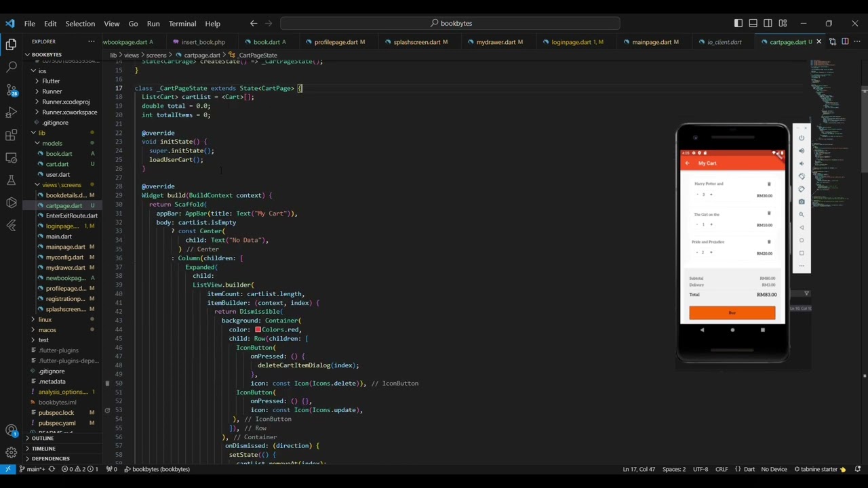Click the Dart language mode in status bar
This screenshot has width=868, height=488.
coord(749,469)
